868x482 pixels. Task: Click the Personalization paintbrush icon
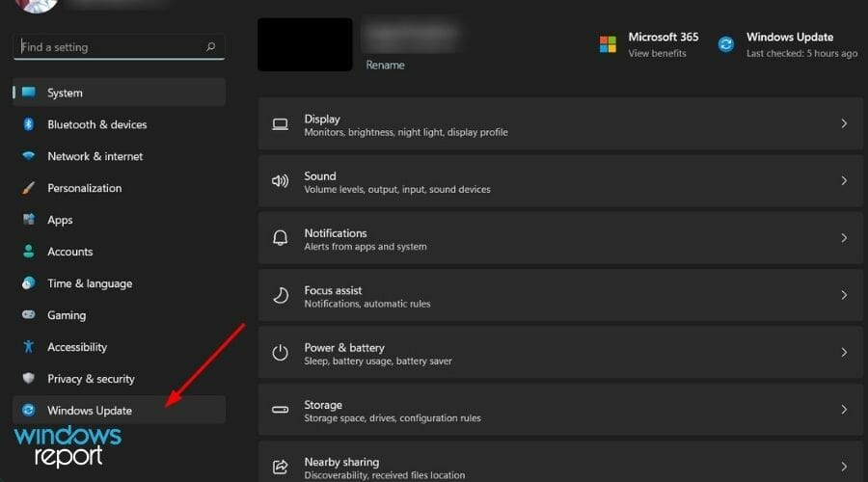coord(28,188)
